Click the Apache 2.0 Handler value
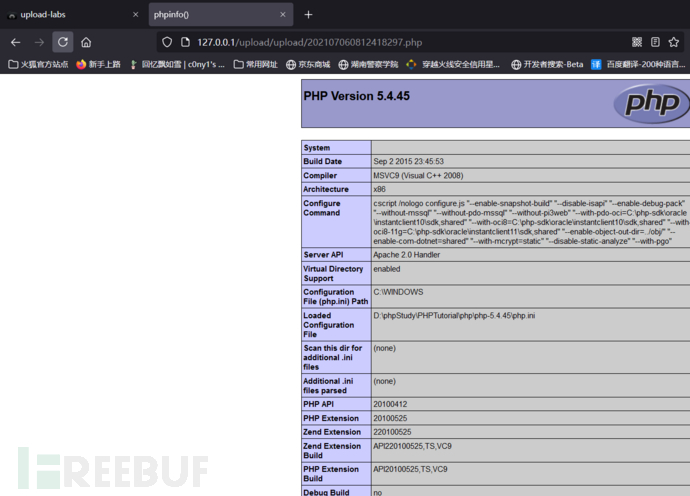 [407, 255]
